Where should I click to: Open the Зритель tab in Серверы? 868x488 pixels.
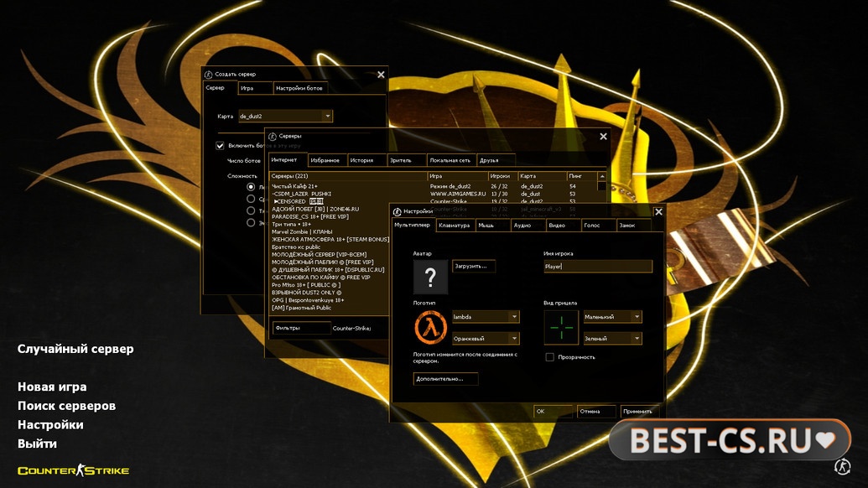[406, 160]
